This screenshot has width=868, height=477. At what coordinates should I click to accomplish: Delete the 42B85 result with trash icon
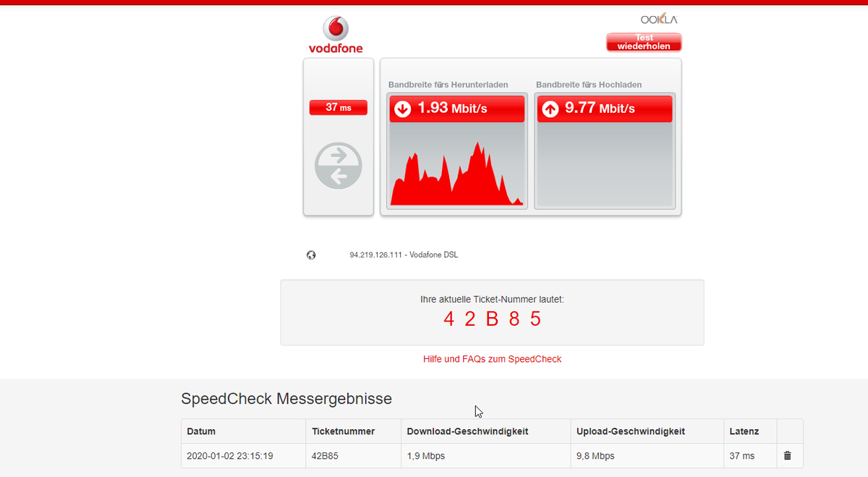(788, 456)
